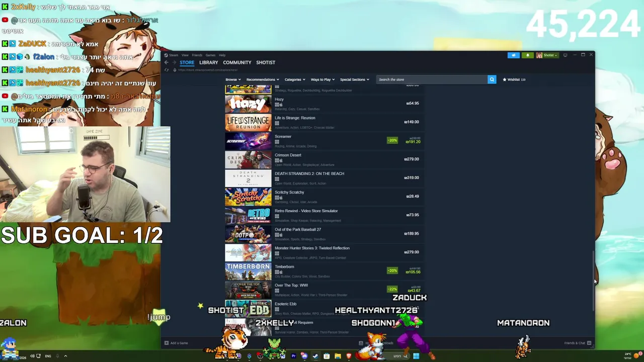Image resolution: width=644 pixels, height=362 pixels.
Task: Open Scritchy Scratchy game thumbnail
Action: tap(248, 197)
